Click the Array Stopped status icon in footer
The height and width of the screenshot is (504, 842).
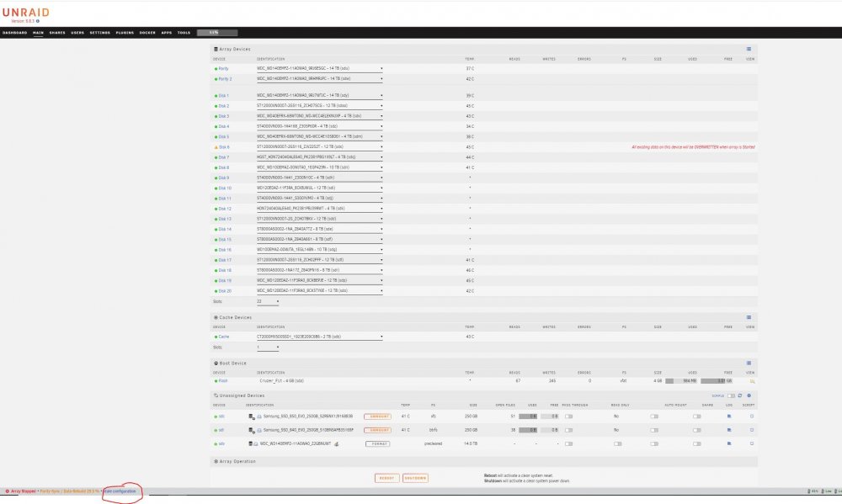7,491
